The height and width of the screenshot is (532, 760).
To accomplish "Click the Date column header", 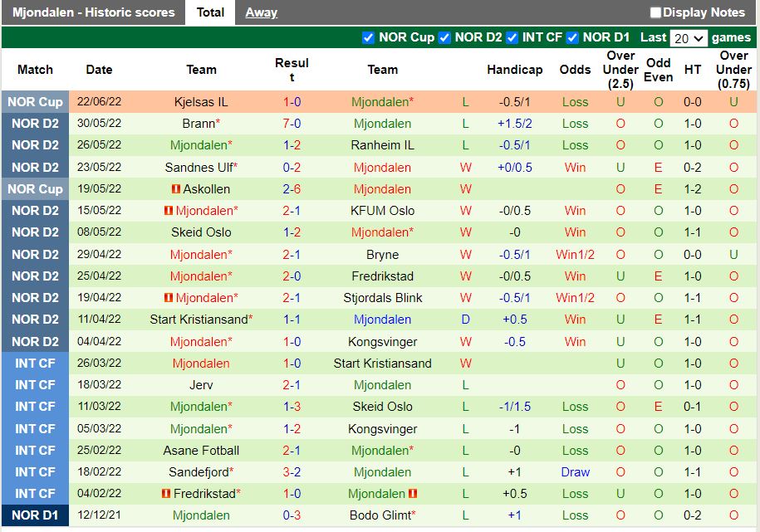I will (99, 70).
